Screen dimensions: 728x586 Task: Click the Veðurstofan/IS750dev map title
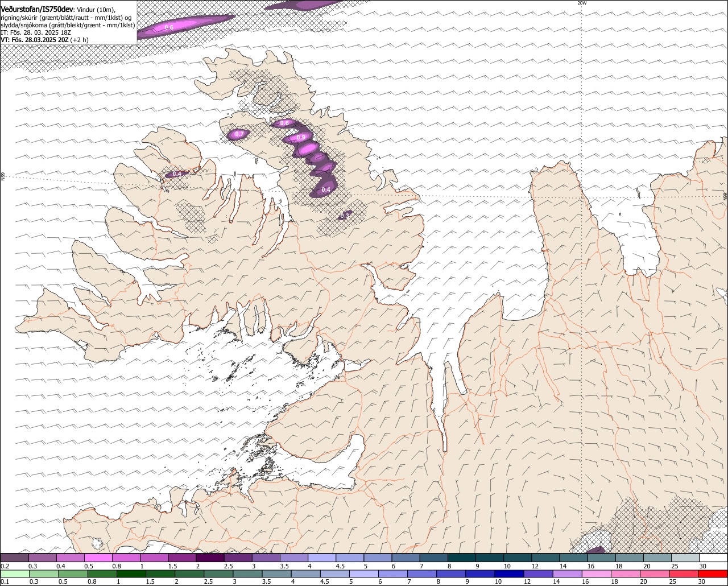37,9
